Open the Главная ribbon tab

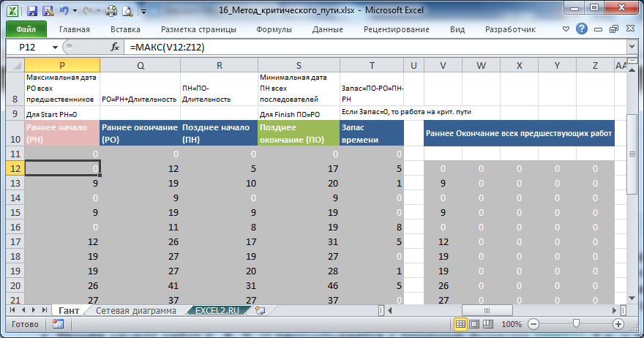(x=75, y=29)
